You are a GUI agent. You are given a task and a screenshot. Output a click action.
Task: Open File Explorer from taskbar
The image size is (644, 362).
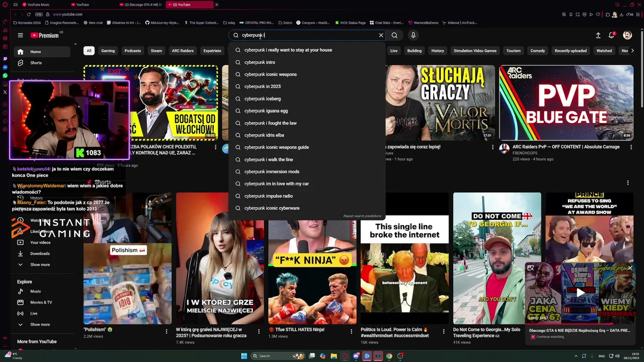click(x=334, y=356)
